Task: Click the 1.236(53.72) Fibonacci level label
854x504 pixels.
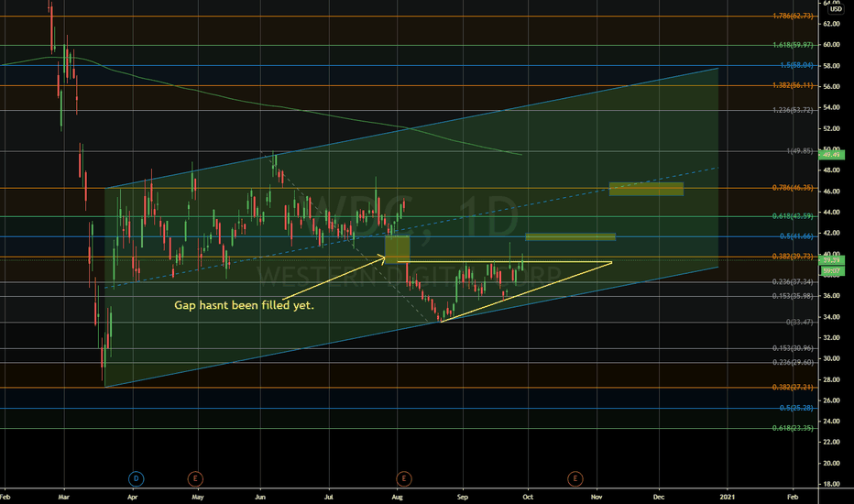Action: (793, 110)
